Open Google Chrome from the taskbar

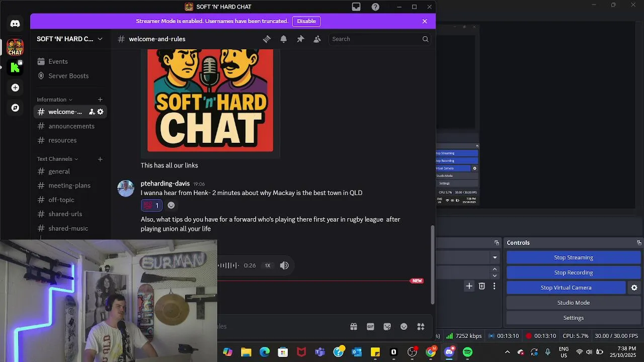tap(431, 352)
